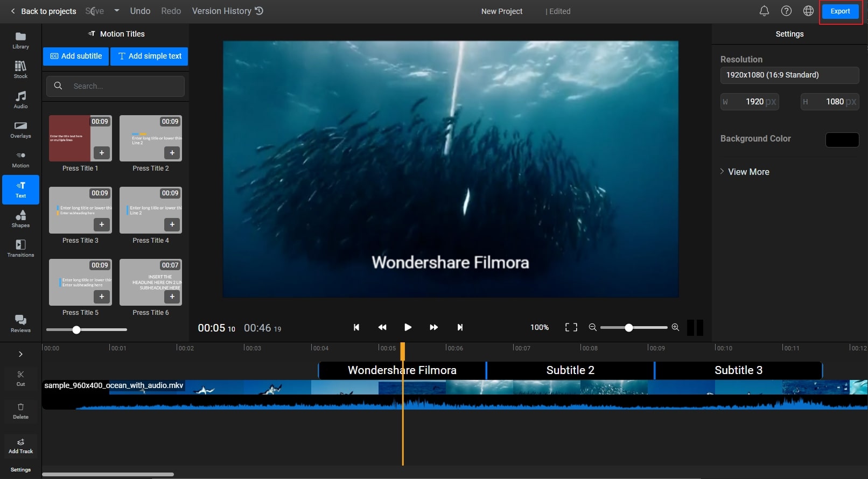Add Press Title 6 with plus icon
The image size is (868, 479).
(x=172, y=297)
